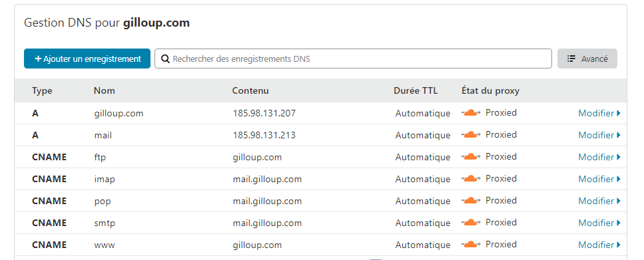
Task: Click the orange cloud icon in imap row
Action: click(x=471, y=179)
